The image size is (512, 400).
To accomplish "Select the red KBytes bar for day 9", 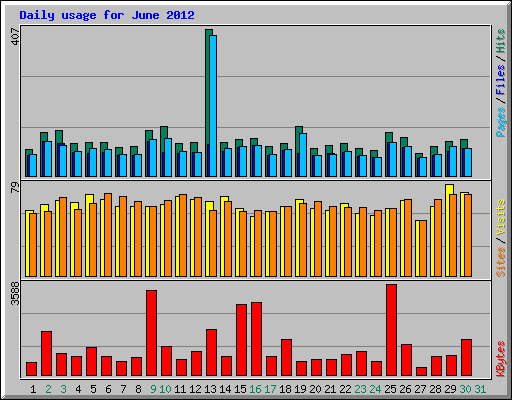I will (x=152, y=333).
